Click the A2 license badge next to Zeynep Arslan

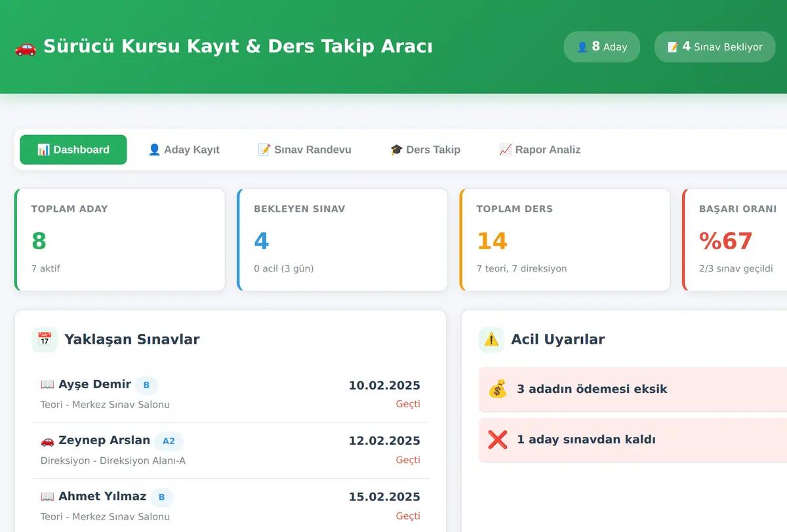[x=169, y=441]
